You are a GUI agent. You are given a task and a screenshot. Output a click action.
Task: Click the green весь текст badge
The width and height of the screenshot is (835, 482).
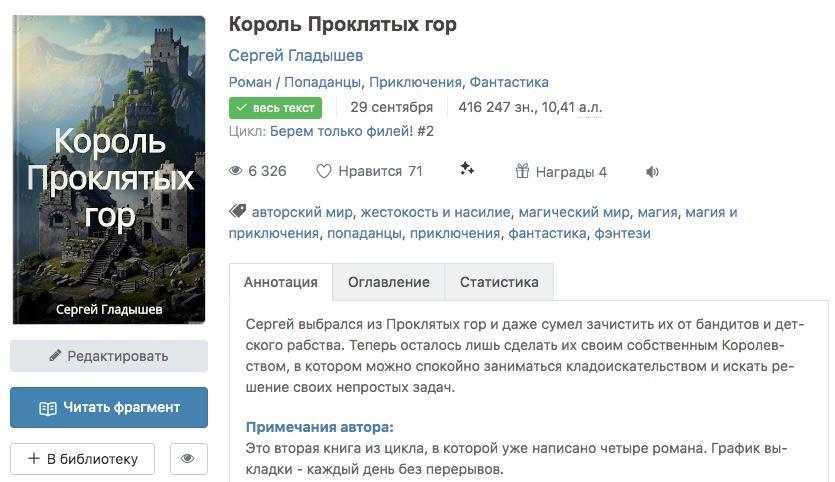[x=275, y=108]
